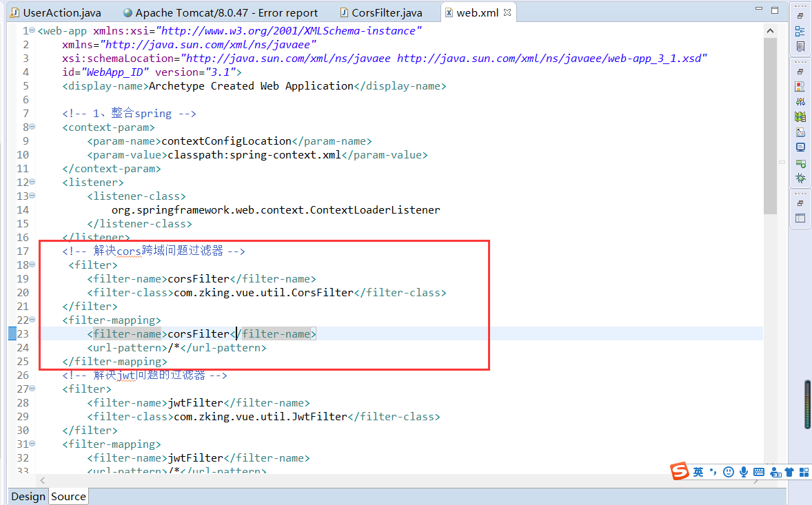The image size is (812, 505).
Task: Open the Snippets view icon
Action: tap(800, 132)
